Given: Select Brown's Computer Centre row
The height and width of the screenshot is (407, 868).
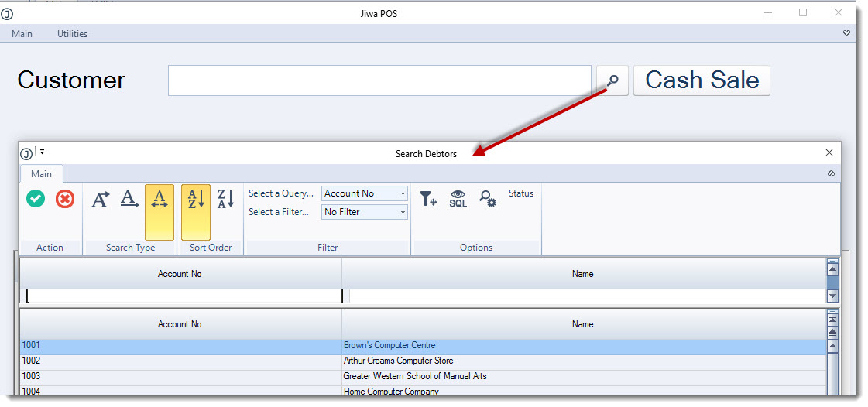Looking at the screenshot, I should coord(584,347).
